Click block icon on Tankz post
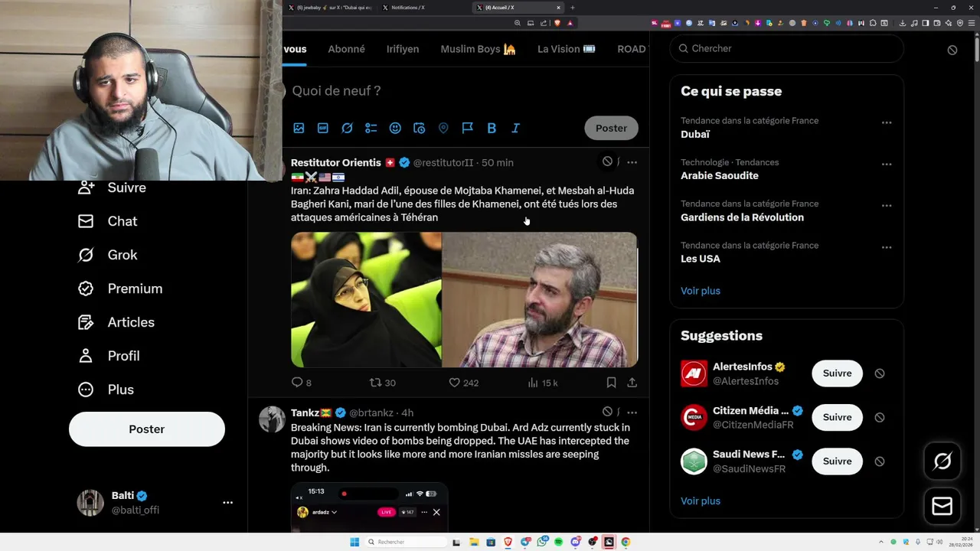Image resolution: width=980 pixels, height=551 pixels. pos(607,412)
